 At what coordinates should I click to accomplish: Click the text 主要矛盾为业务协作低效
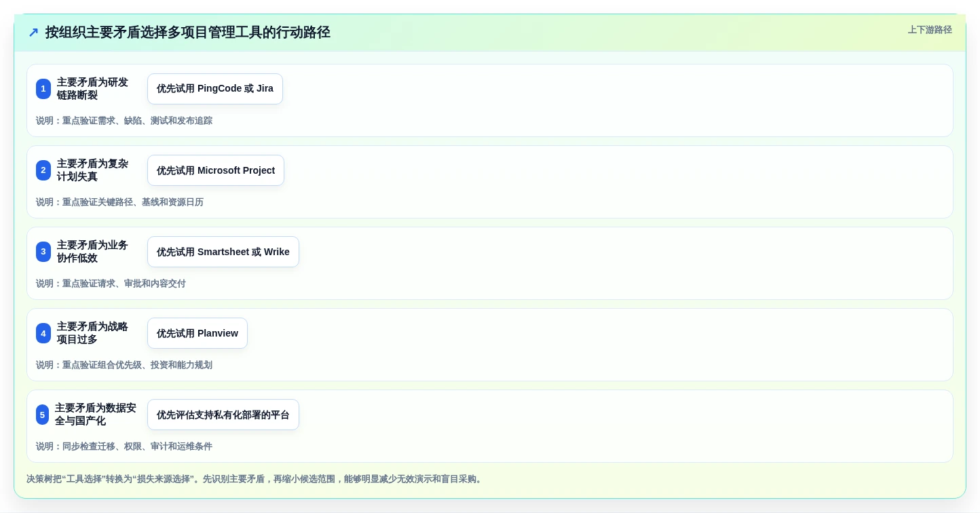(92, 252)
